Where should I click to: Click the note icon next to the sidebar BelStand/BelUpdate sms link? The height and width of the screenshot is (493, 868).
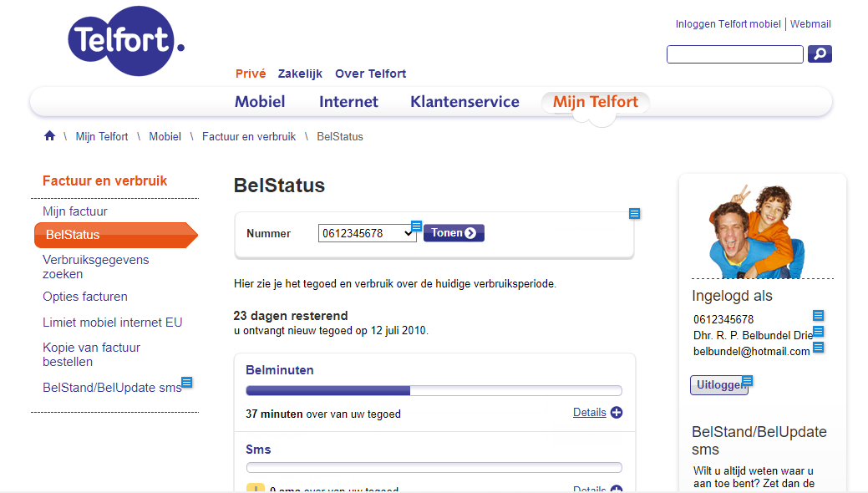pyautogui.click(x=187, y=382)
